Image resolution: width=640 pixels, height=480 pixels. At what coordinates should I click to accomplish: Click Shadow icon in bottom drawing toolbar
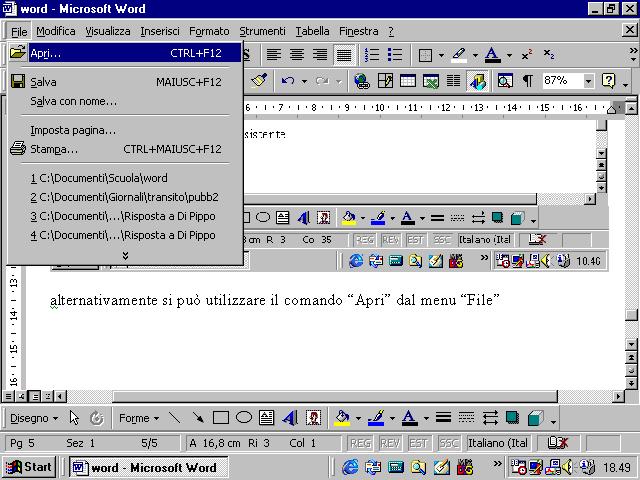tap(512, 418)
